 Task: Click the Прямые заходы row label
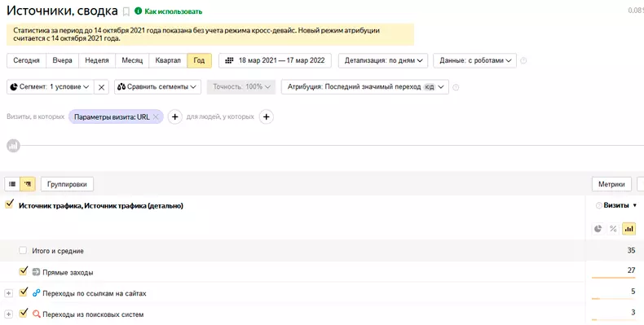click(x=68, y=273)
